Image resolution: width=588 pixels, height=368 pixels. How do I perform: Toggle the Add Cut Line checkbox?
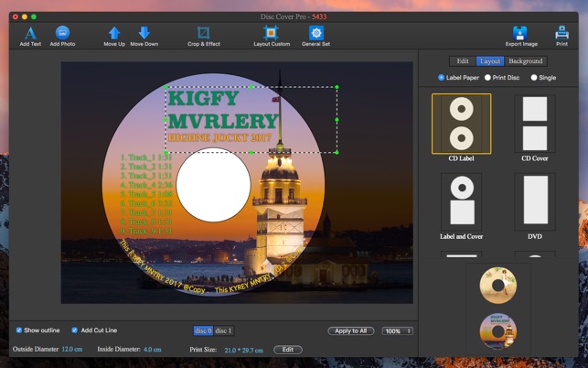click(75, 330)
